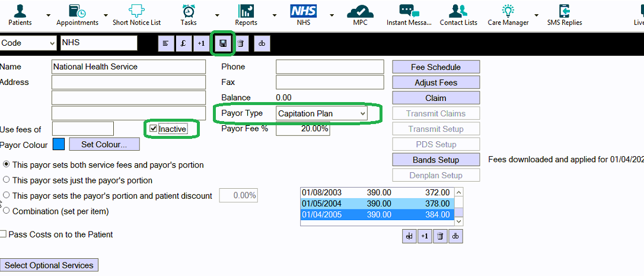
Task: Delete payor using top toolbar trash icon
Action: [241, 43]
